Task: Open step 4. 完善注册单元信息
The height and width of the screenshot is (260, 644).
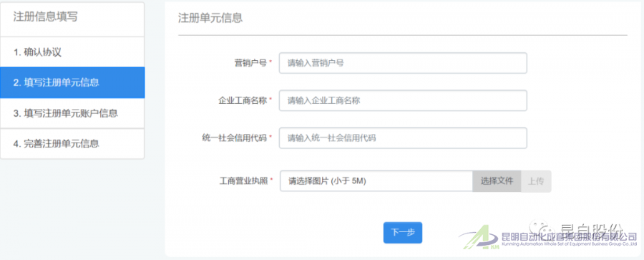Action: click(72, 143)
